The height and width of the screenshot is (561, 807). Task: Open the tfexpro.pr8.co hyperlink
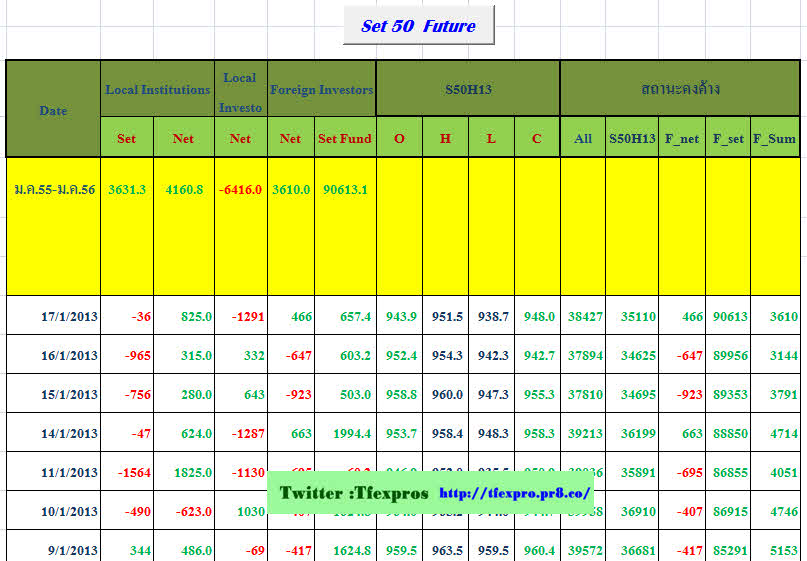click(515, 494)
